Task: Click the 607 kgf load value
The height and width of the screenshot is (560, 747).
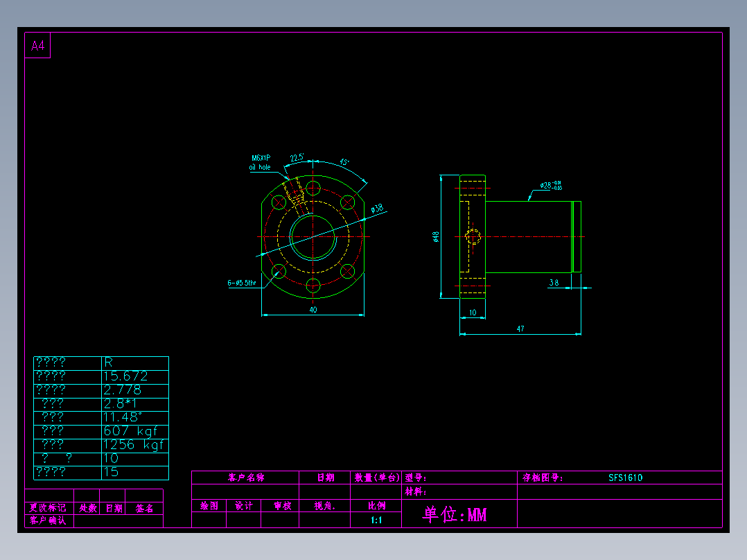Action: click(x=130, y=431)
